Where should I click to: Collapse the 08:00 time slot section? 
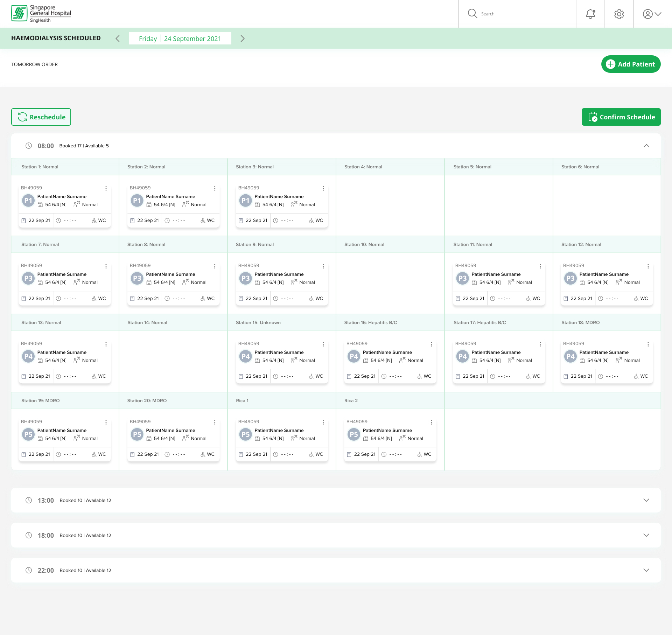[646, 146]
